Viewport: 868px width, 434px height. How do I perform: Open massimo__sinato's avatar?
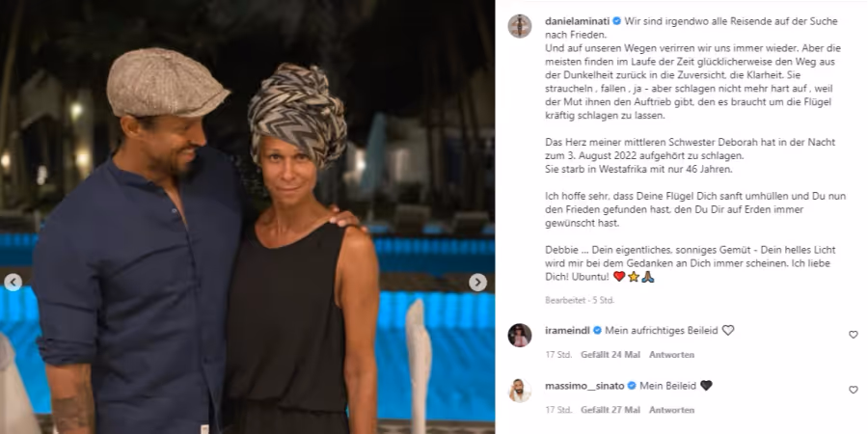(519, 391)
